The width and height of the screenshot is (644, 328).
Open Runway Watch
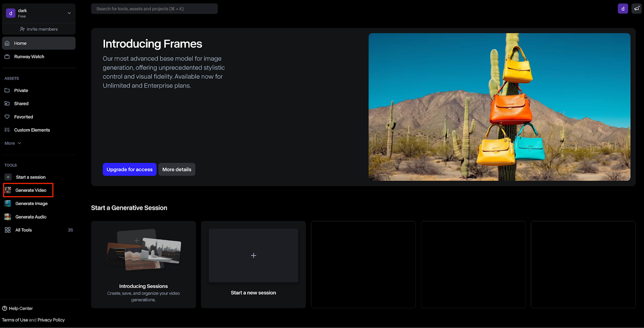pyautogui.click(x=29, y=57)
